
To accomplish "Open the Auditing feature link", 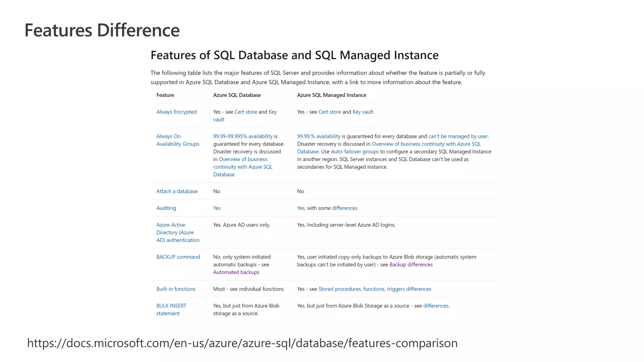I will [166, 208].
